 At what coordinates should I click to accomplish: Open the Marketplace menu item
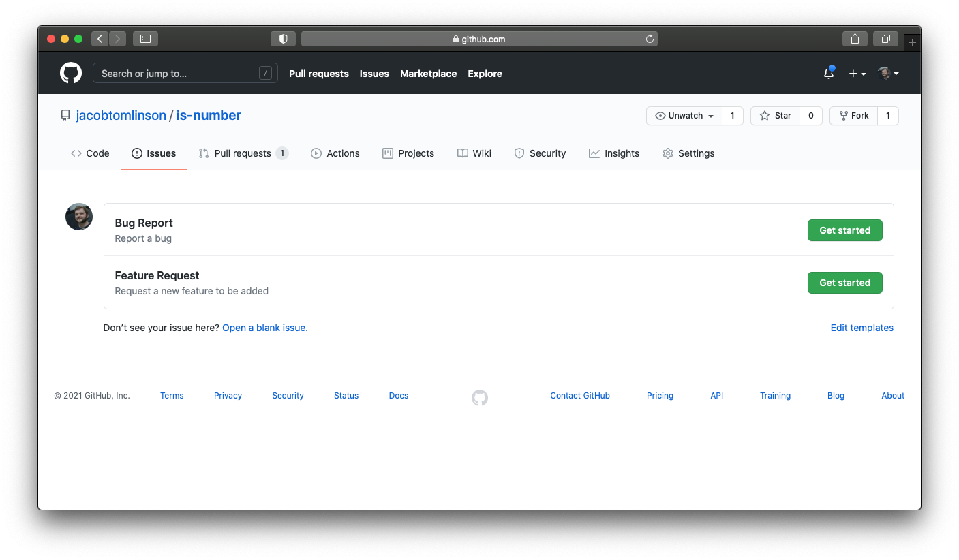(x=428, y=73)
